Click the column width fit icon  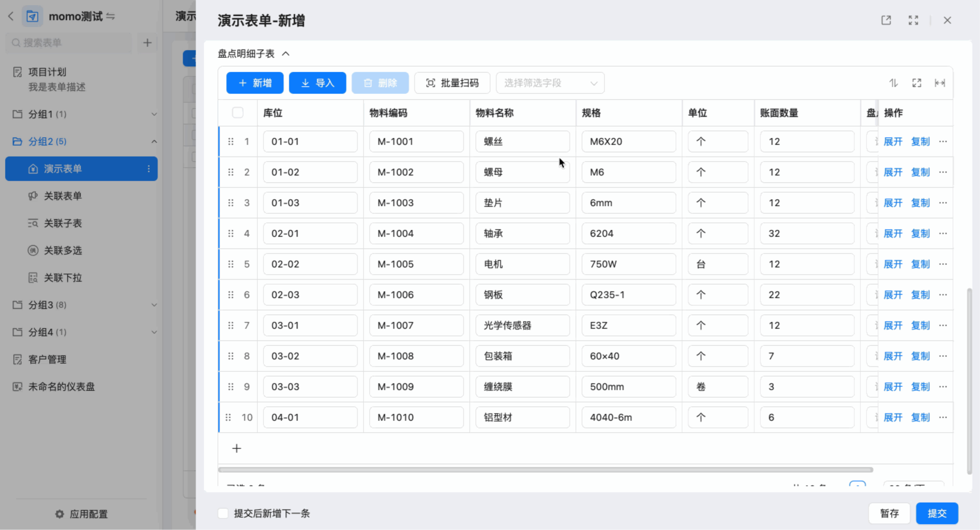(x=940, y=83)
